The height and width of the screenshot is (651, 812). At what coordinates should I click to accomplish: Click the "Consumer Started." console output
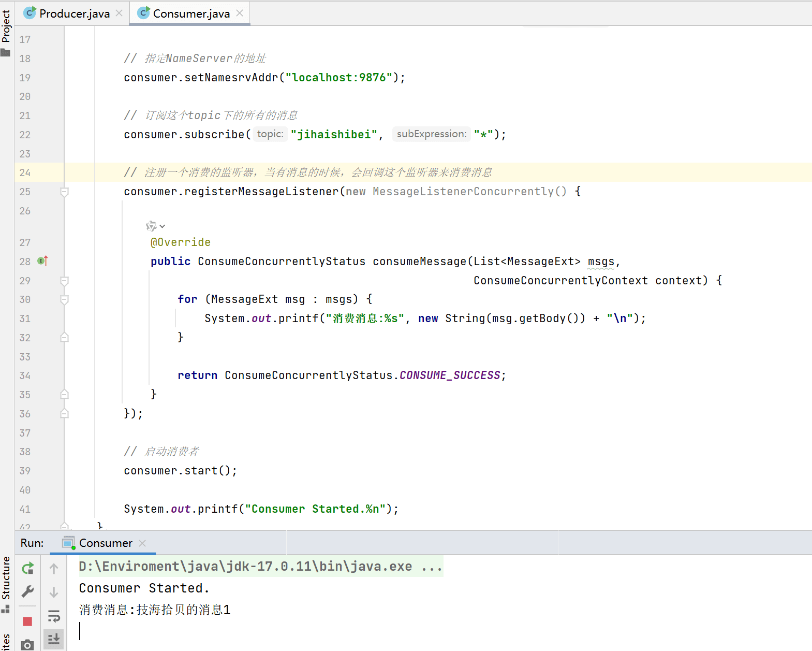(x=144, y=588)
